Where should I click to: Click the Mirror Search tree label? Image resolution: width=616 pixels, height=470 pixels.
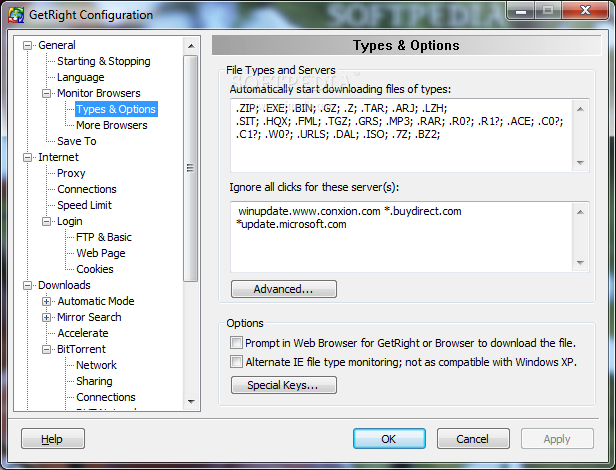(89, 317)
